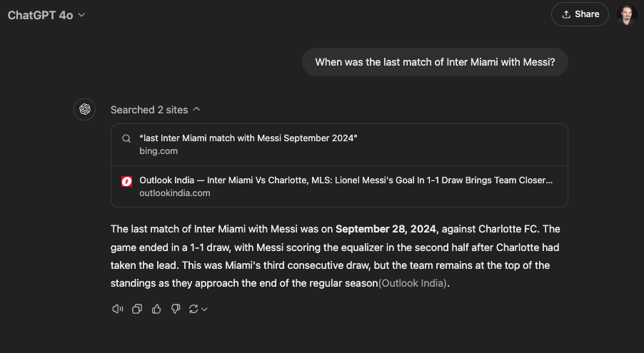Click the (Outlook India) citation link
644x353 pixels.
413,283
